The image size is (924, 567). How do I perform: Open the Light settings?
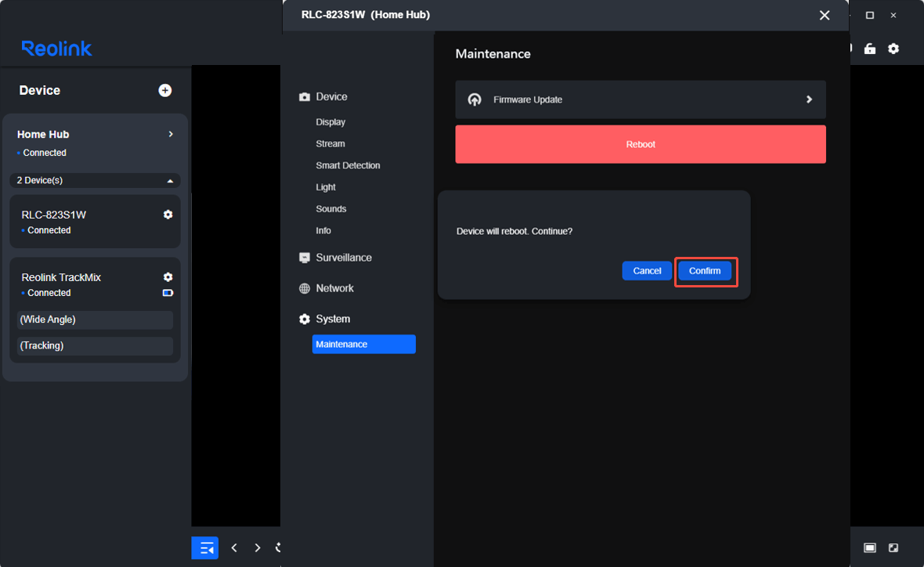coord(325,187)
